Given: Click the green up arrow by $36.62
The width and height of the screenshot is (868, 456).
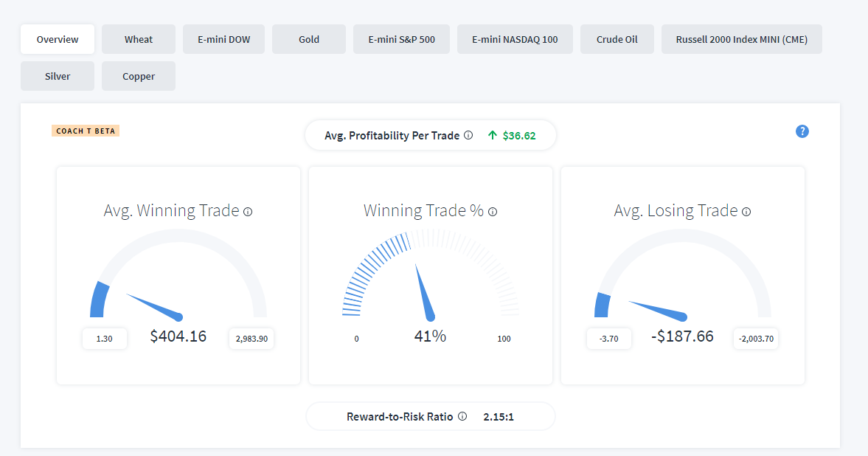Looking at the screenshot, I should [492, 135].
